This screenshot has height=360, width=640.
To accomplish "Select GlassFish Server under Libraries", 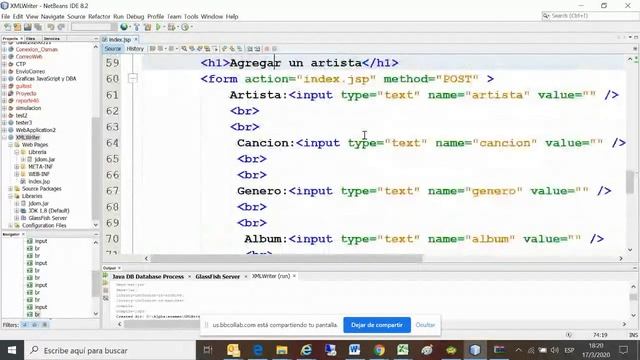I will coord(47,218).
